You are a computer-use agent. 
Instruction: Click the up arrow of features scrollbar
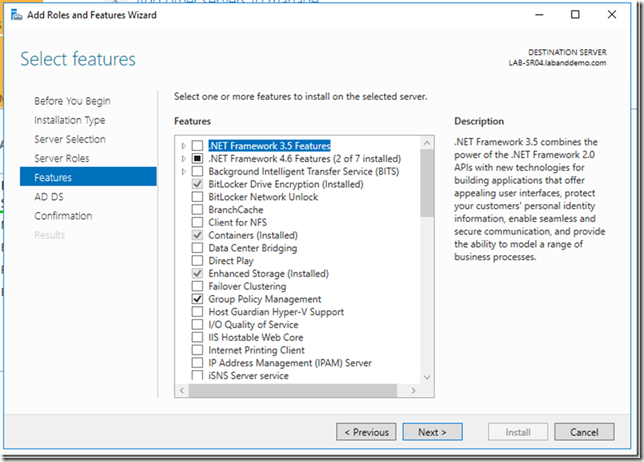(427, 143)
